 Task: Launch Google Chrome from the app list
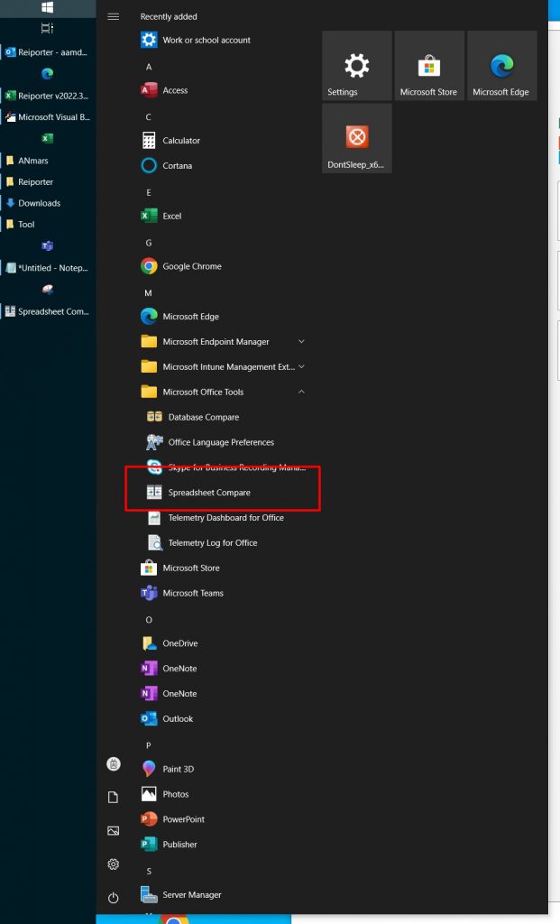[x=191, y=266]
